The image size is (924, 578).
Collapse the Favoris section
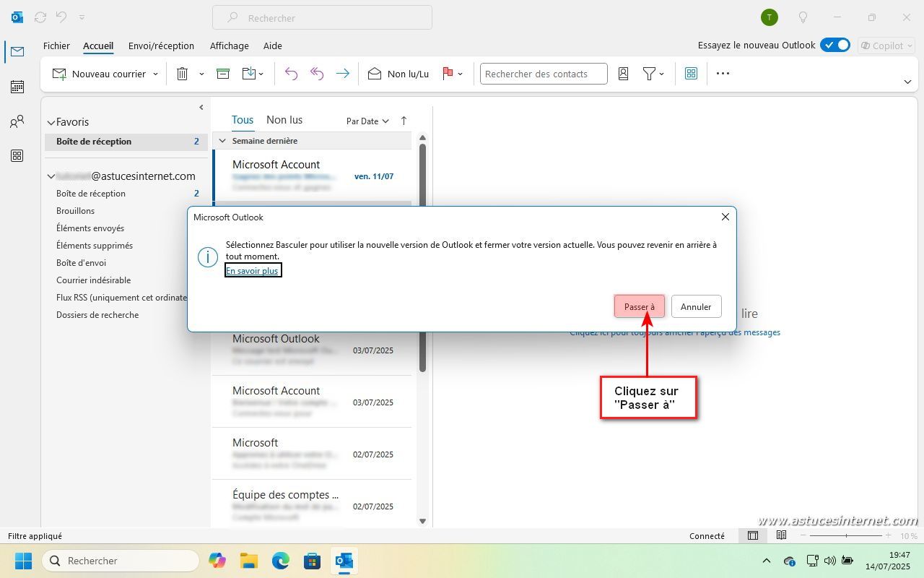51,123
